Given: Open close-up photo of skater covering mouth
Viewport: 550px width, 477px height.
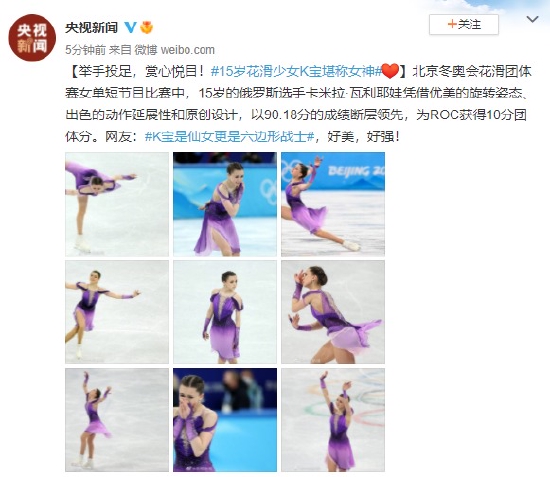Looking at the screenshot, I should [x=225, y=420].
